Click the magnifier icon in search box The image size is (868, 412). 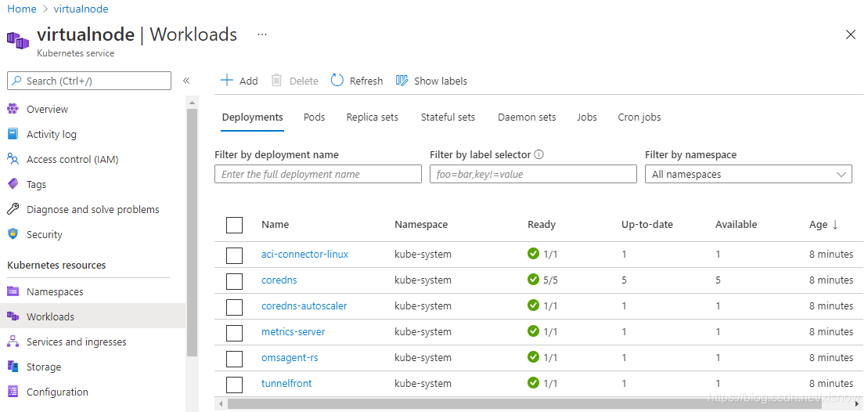[17, 81]
